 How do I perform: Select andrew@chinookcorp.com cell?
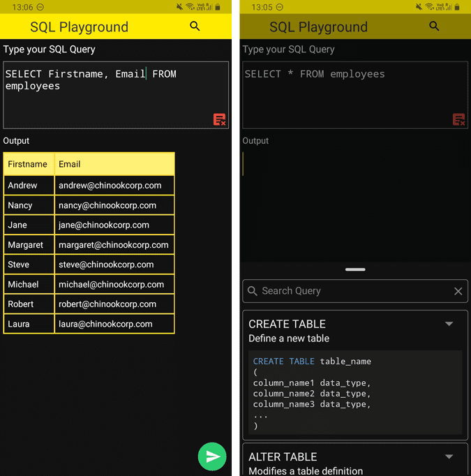(114, 185)
